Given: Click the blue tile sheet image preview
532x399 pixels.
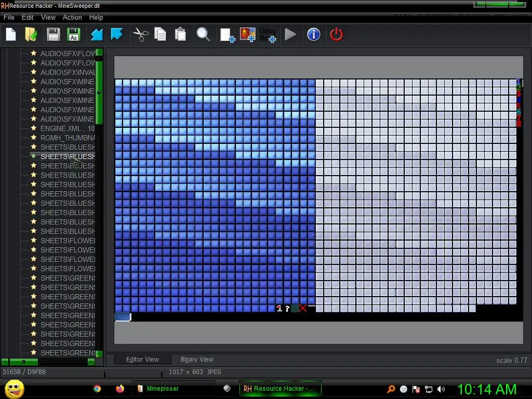Looking at the screenshot, I should [x=318, y=200].
